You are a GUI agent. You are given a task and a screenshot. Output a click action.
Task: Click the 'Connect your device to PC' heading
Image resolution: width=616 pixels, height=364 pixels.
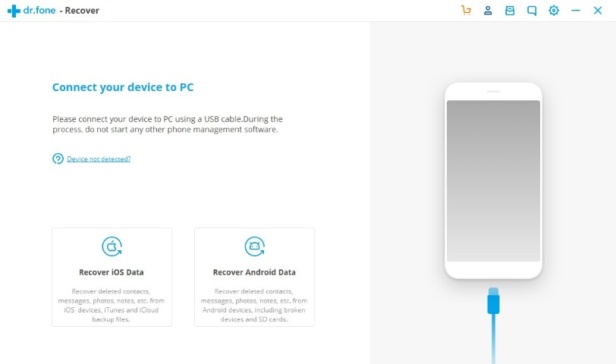click(x=123, y=87)
